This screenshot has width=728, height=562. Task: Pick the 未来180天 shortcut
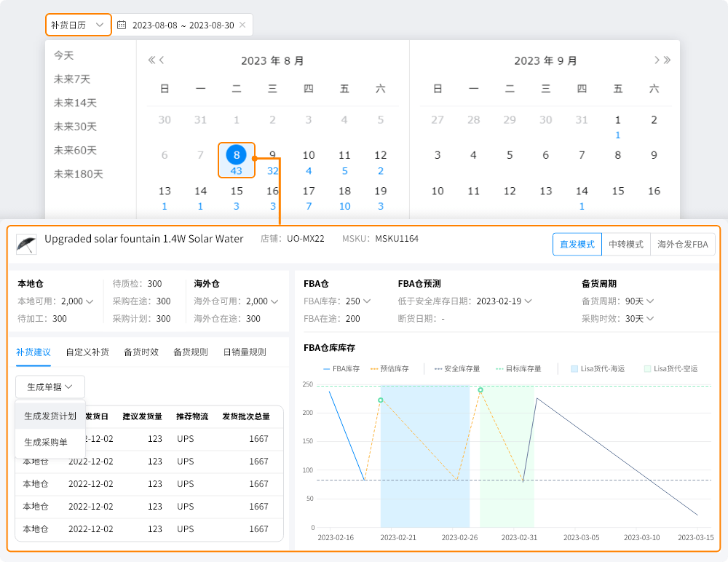pos(79,174)
